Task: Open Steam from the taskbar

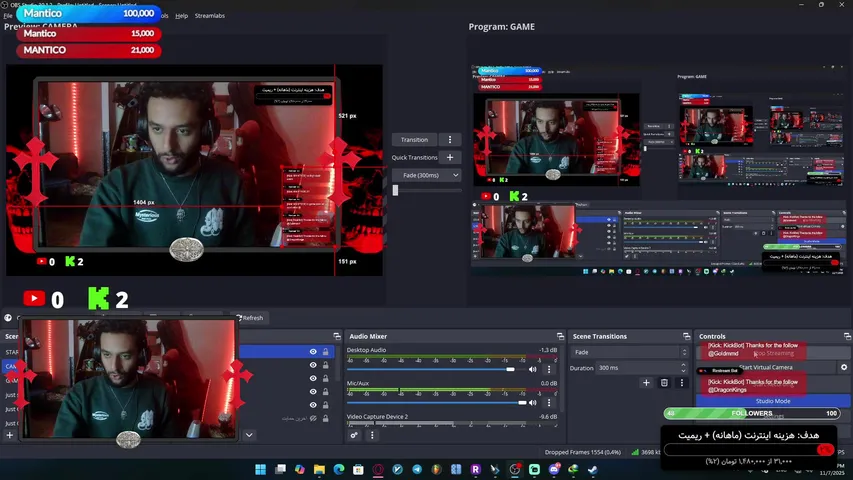Action: point(593,469)
